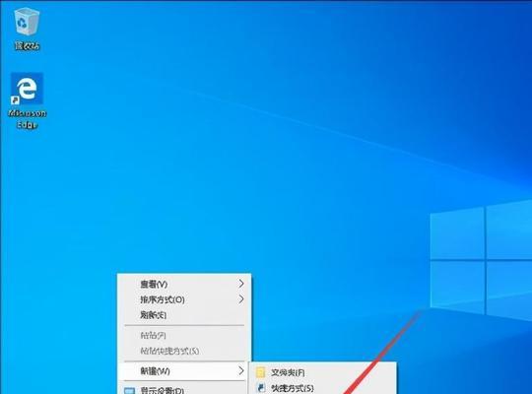Click the monitor icon beside 显示设置(D)
Viewport: 532px width, 394px height.
coord(129,391)
